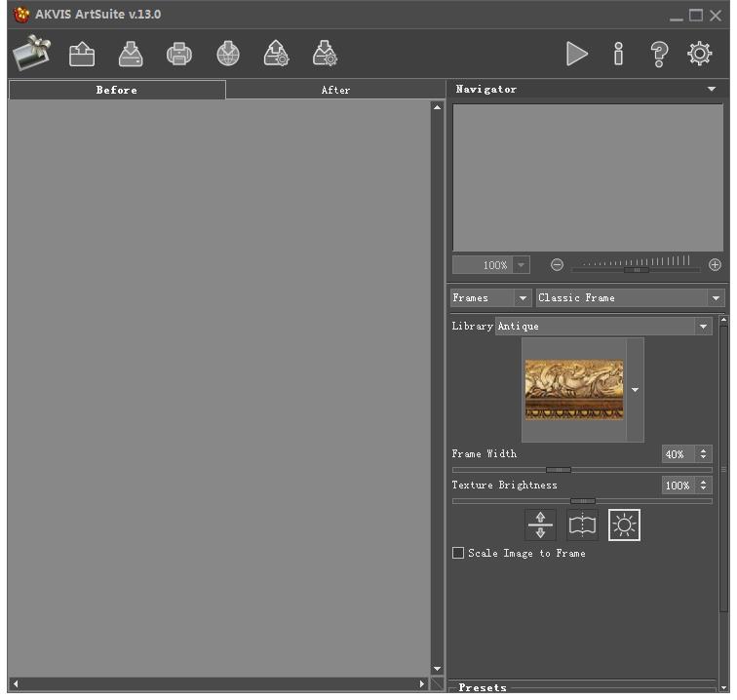Open the Frames mode dropdown
This screenshot has height=700, width=737.
(x=490, y=298)
